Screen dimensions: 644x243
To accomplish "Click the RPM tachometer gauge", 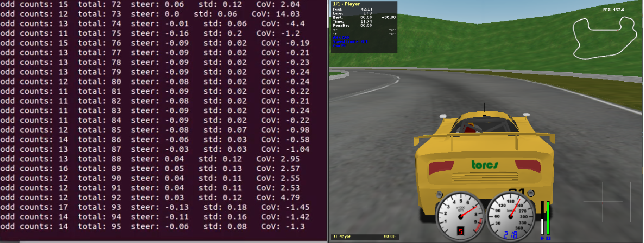I will coord(460,216).
